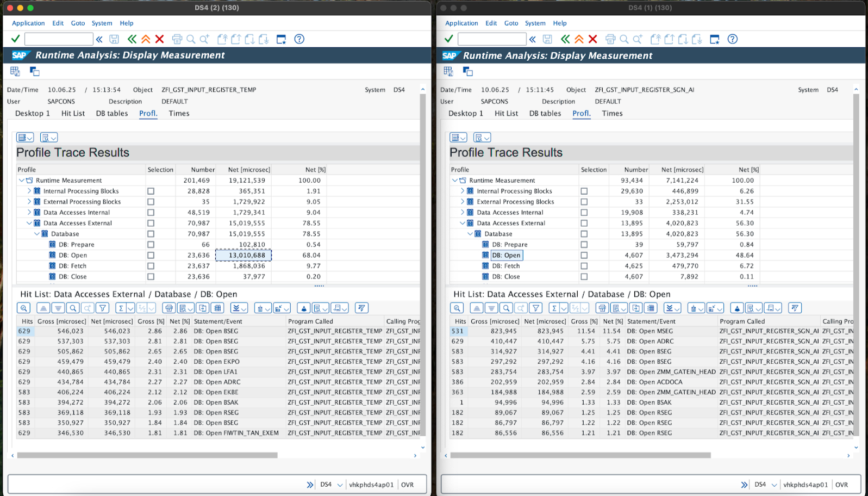Switch to Desktop 1 tab in right window

tap(466, 114)
